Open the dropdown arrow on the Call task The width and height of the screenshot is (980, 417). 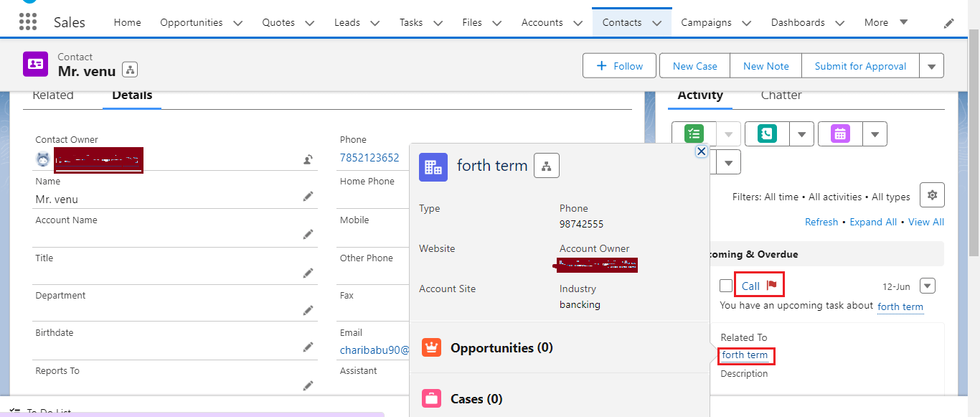(927, 285)
